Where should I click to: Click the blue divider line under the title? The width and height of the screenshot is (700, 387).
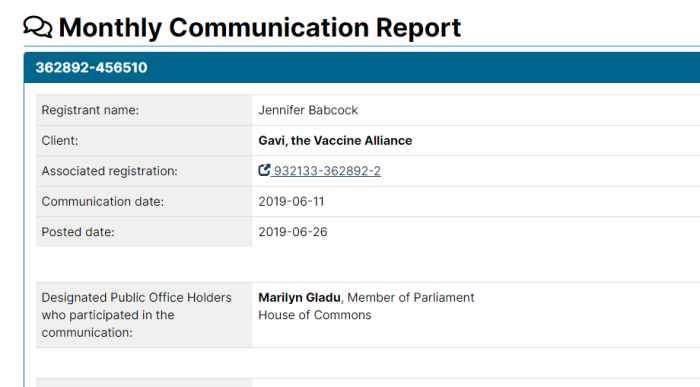click(362, 46)
